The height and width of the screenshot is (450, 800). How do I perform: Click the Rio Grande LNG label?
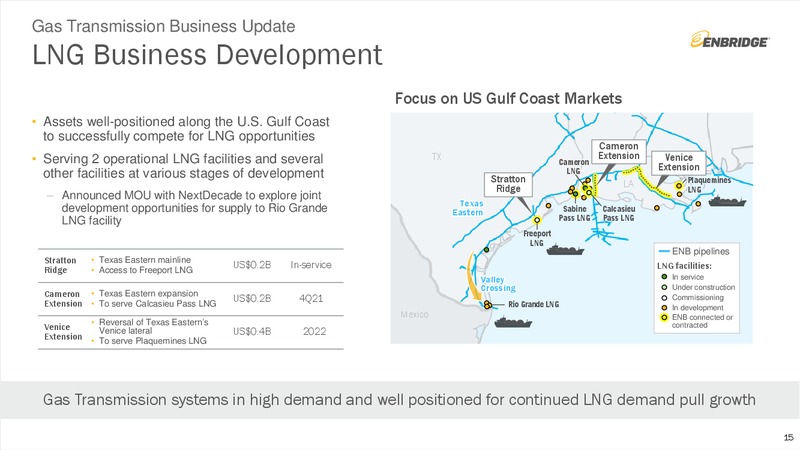pyautogui.click(x=534, y=304)
